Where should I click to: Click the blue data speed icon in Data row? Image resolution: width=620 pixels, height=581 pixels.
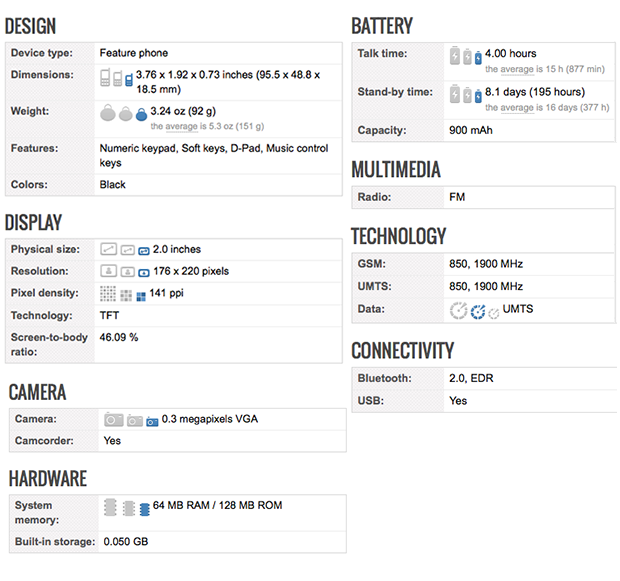477,312
